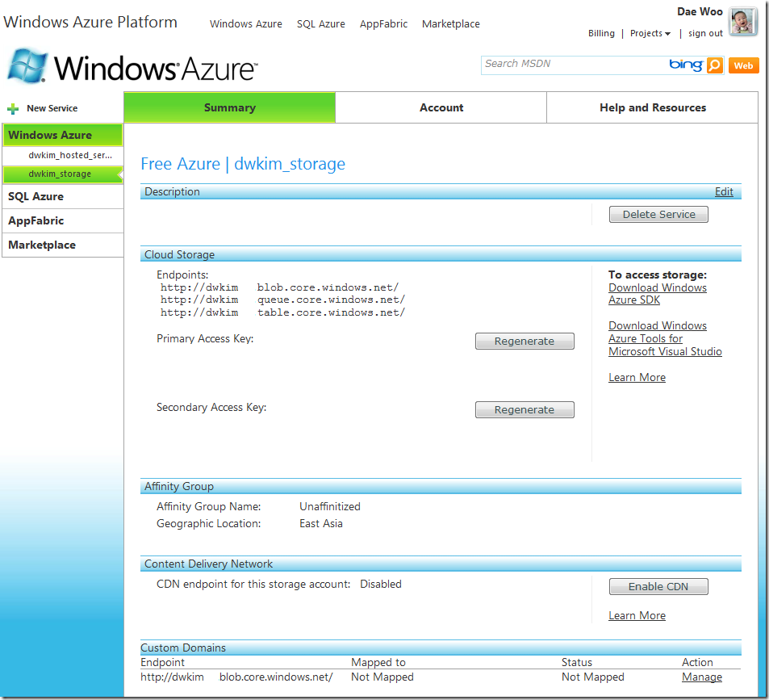Click the Primary Access Key label

(x=205, y=339)
